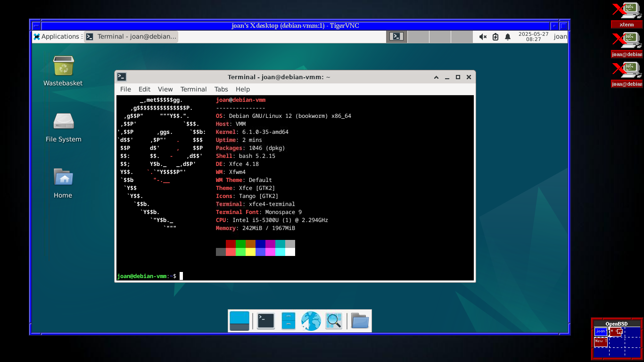Click the dark gray color block in neofetch palette
Viewport: 644px width, 362px height.
tap(221, 252)
